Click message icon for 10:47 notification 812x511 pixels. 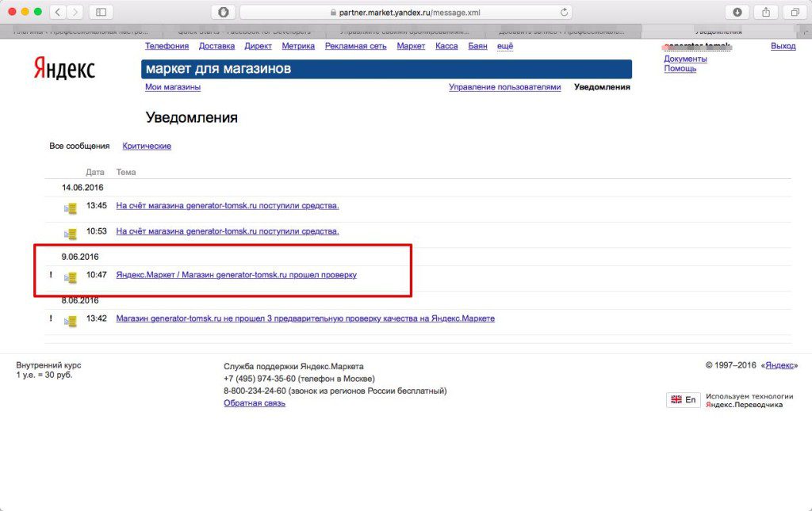71,277
